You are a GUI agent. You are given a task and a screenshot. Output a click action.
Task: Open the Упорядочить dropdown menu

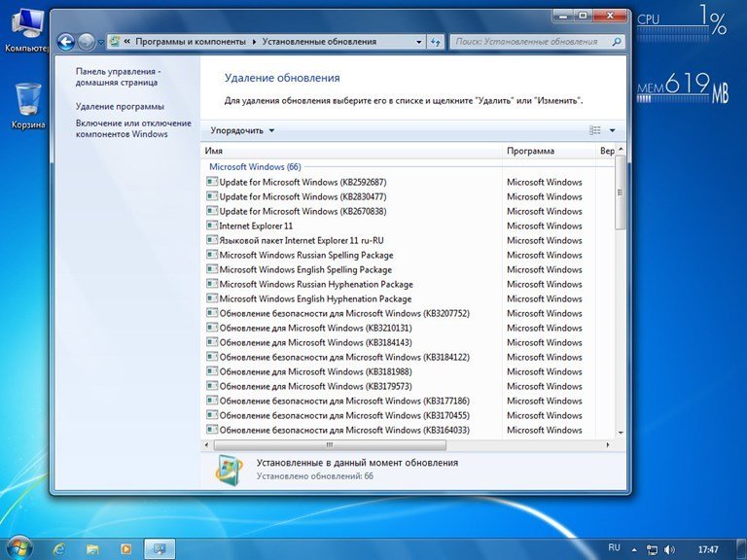pos(242,130)
